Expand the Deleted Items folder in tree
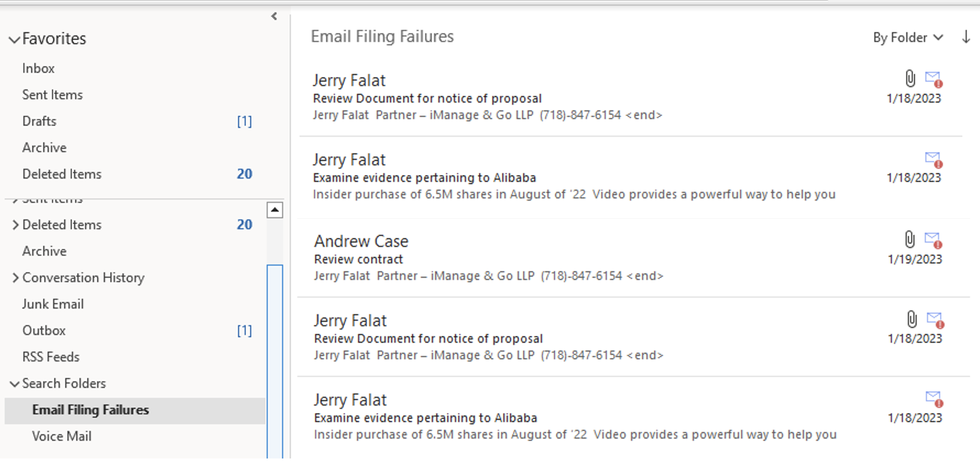Screen dimensions: 980x464 (x=15, y=225)
